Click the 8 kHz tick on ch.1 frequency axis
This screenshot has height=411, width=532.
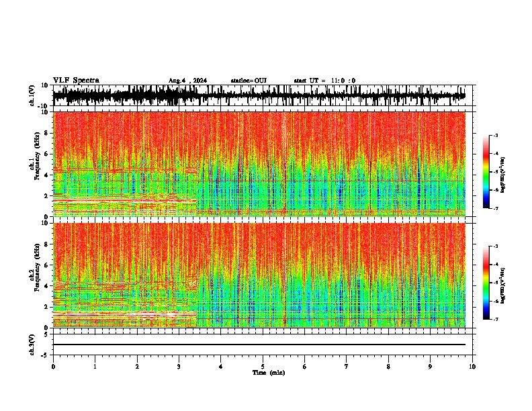coord(46,133)
